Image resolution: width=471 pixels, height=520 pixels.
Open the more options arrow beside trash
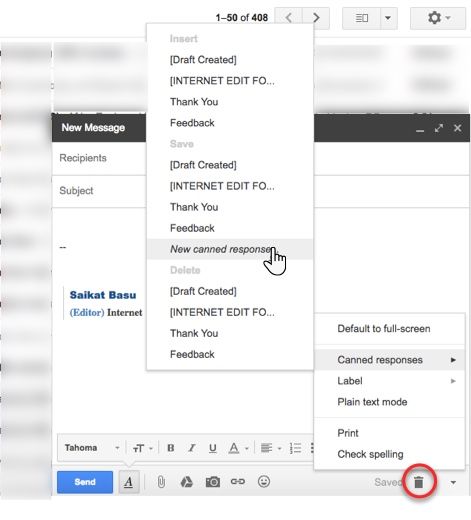click(453, 482)
